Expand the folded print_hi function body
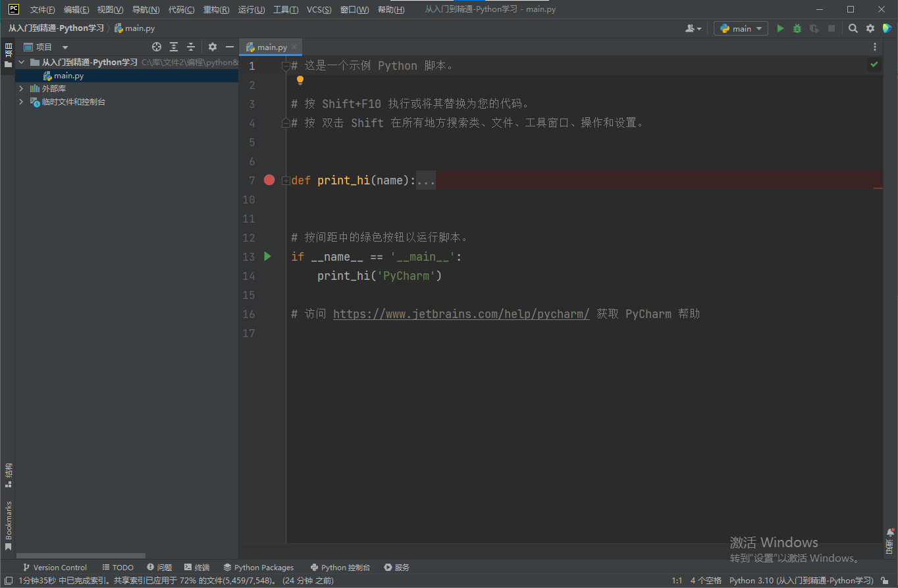 pyautogui.click(x=286, y=180)
